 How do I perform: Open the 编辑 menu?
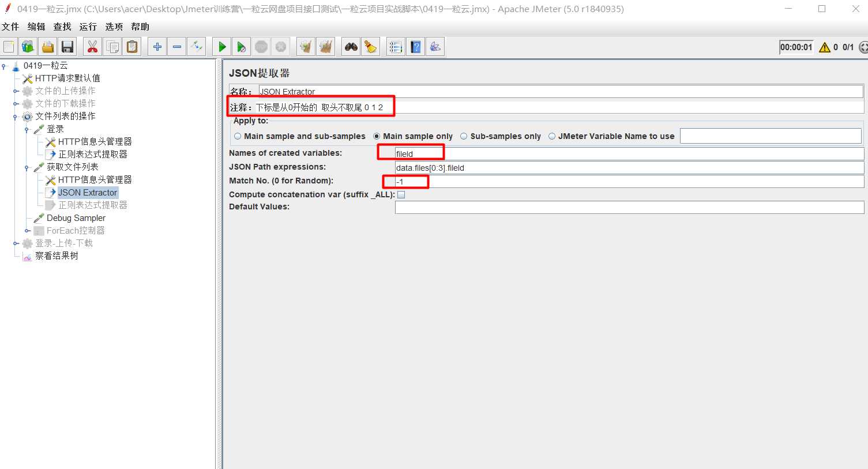coord(36,27)
